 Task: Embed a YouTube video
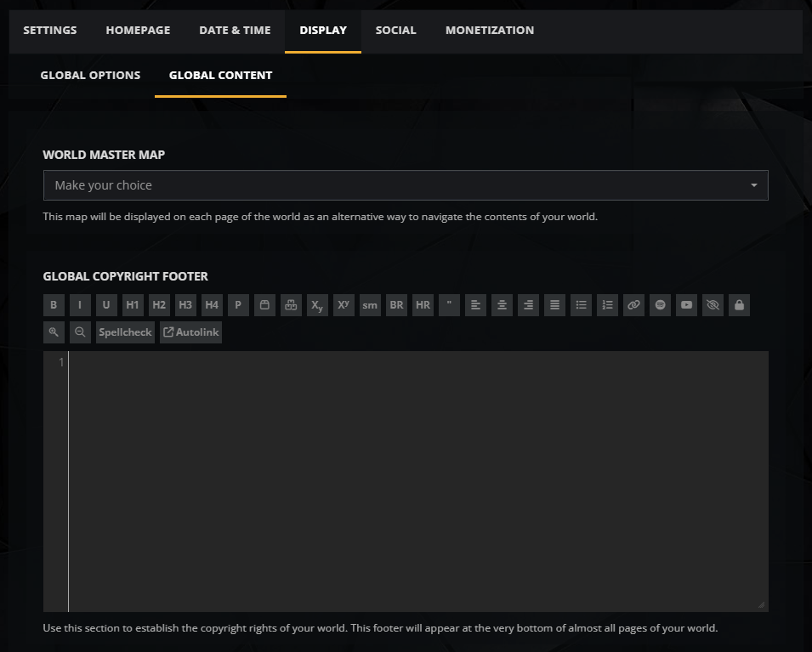tap(687, 305)
